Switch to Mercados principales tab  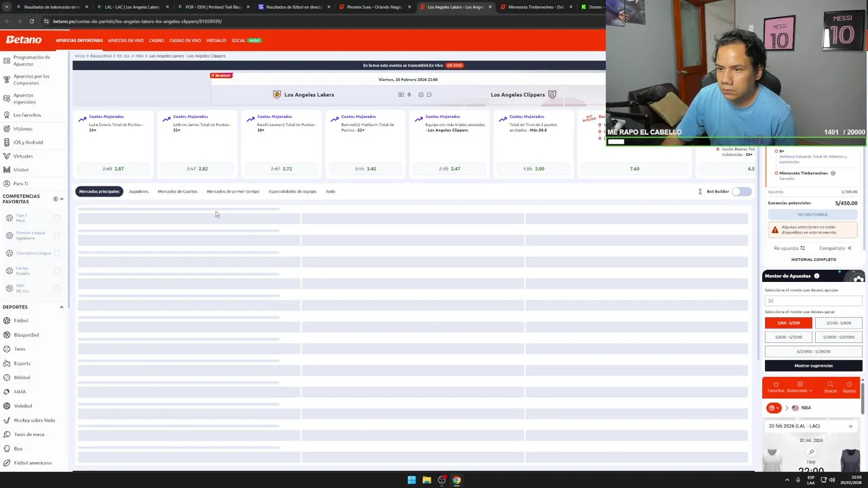99,191
